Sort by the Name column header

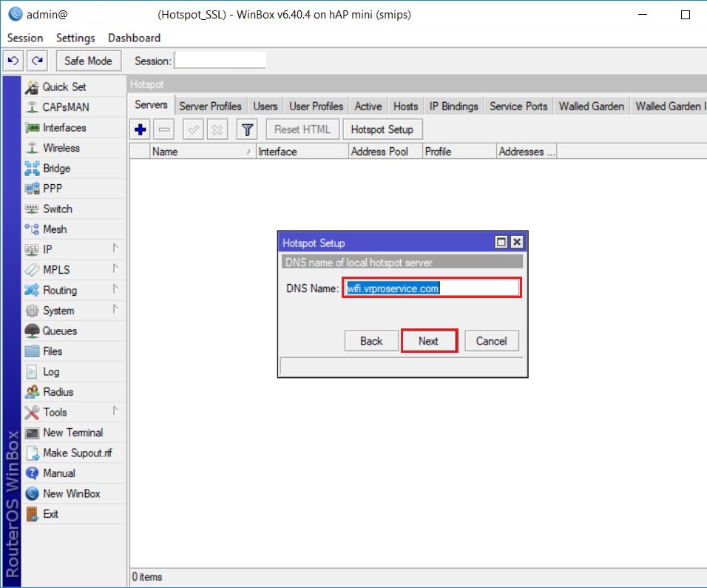(x=203, y=152)
